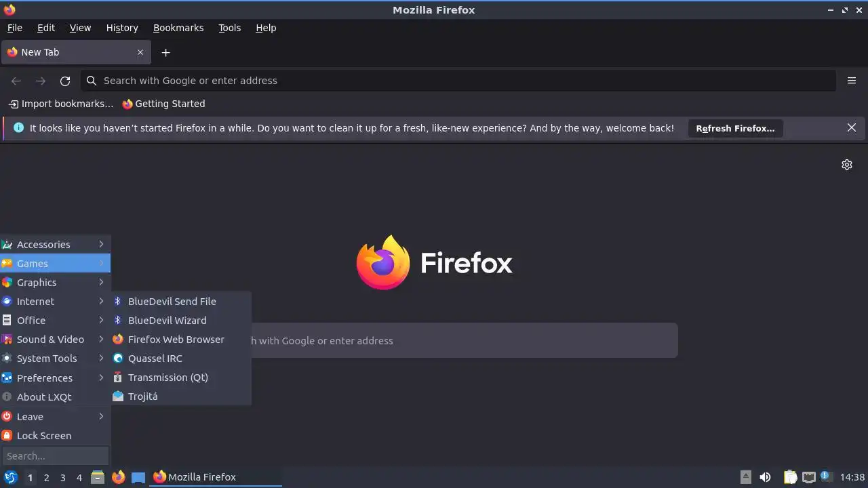Viewport: 868px width, 488px height.
Task: Open About LXQt
Action: (55, 397)
